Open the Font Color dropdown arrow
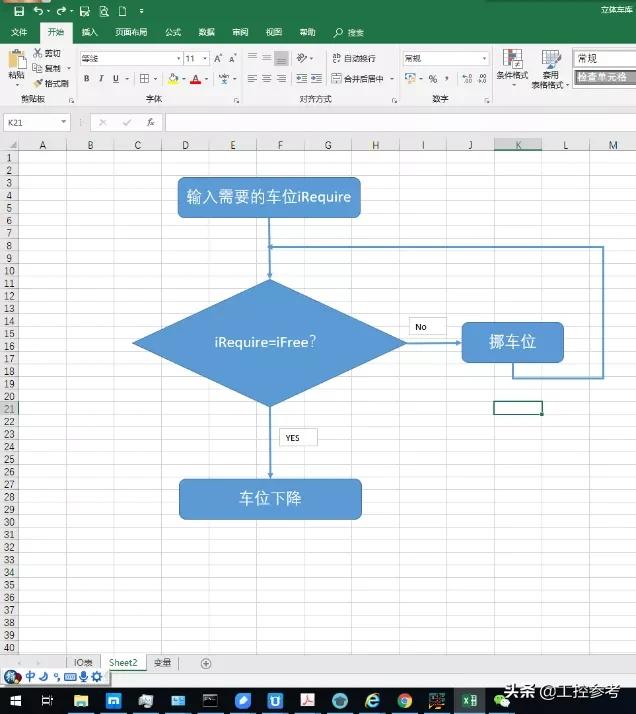 click(207, 79)
